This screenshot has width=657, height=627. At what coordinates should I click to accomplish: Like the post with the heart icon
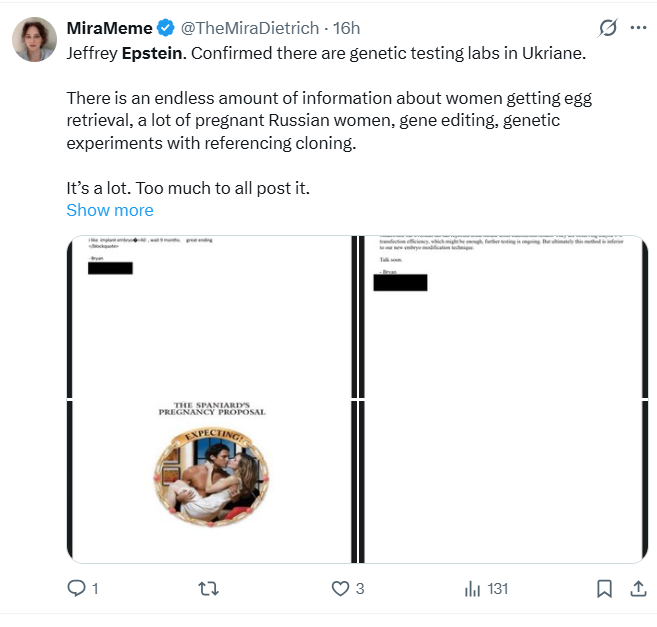[340, 589]
